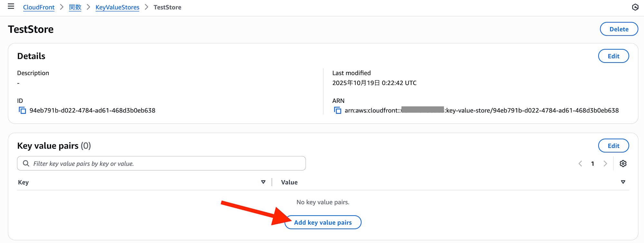Viewport: 644px width, 243px height.
Task: Copy the key value store ID
Action: click(x=22, y=111)
